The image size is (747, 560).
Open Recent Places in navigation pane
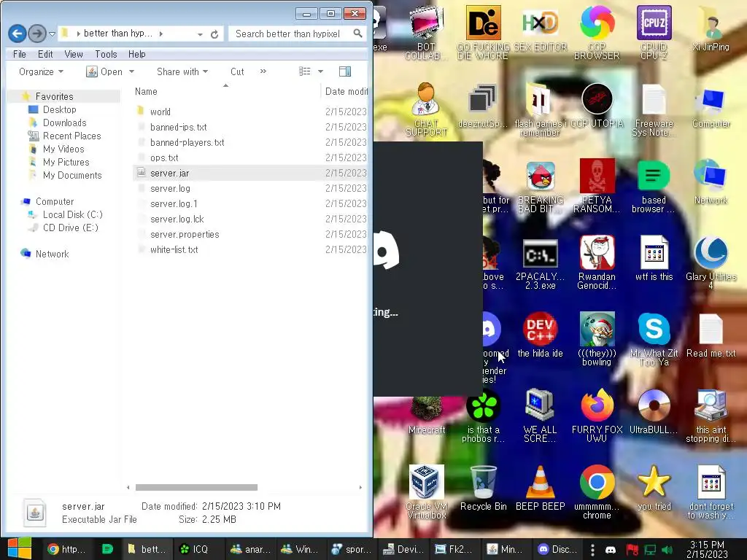[x=71, y=136]
